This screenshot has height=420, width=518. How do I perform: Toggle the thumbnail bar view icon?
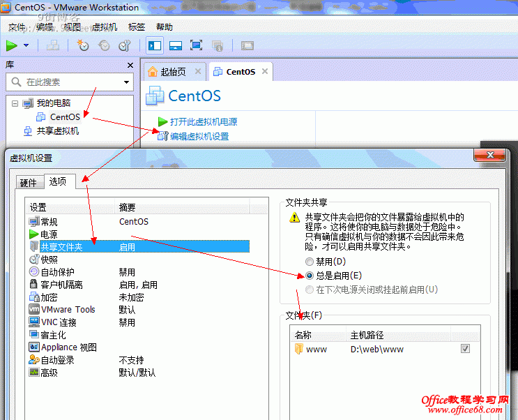[x=176, y=45]
